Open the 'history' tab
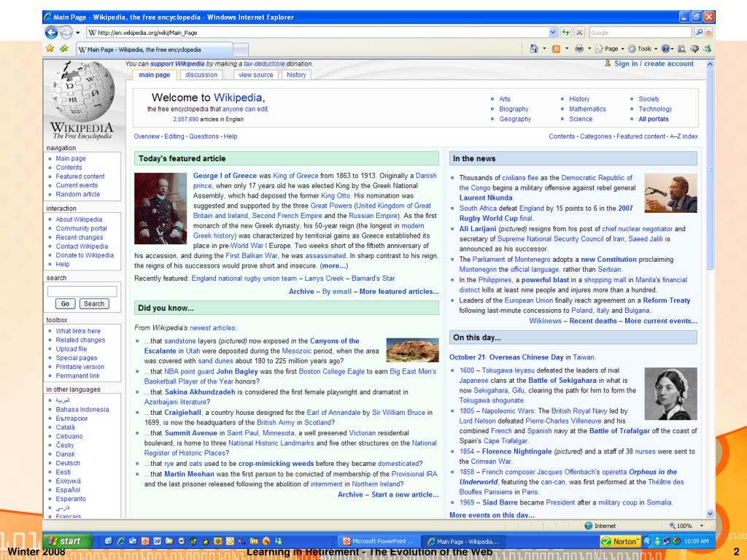Viewport: 747px width, 560px height. point(296,75)
